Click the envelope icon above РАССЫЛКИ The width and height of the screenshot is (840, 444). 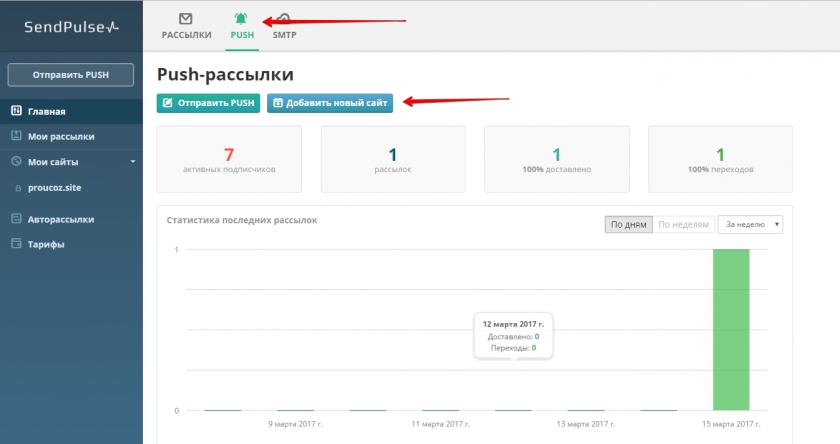[x=186, y=19]
